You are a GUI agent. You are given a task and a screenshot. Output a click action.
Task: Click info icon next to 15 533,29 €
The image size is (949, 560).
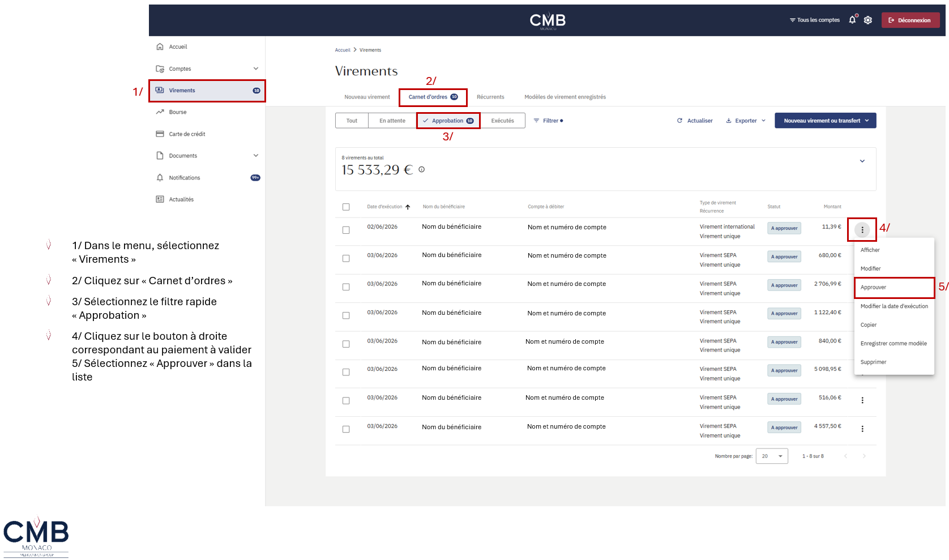[421, 169]
